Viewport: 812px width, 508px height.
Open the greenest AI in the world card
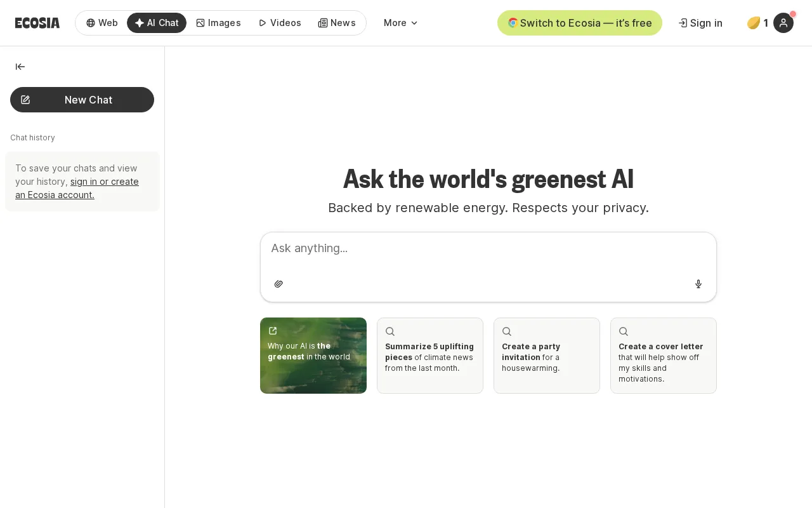[313, 356]
